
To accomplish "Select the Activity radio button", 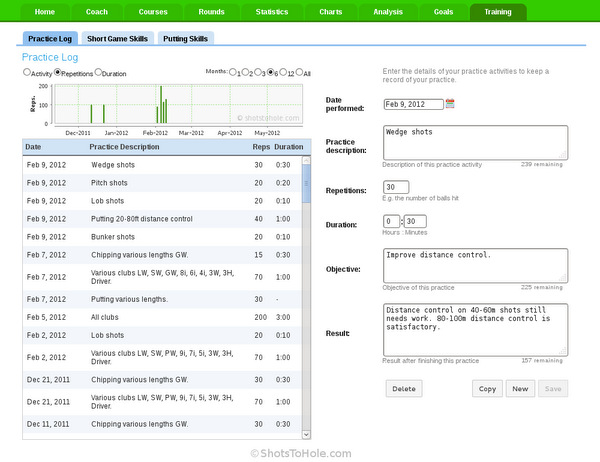I will (x=27, y=72).
